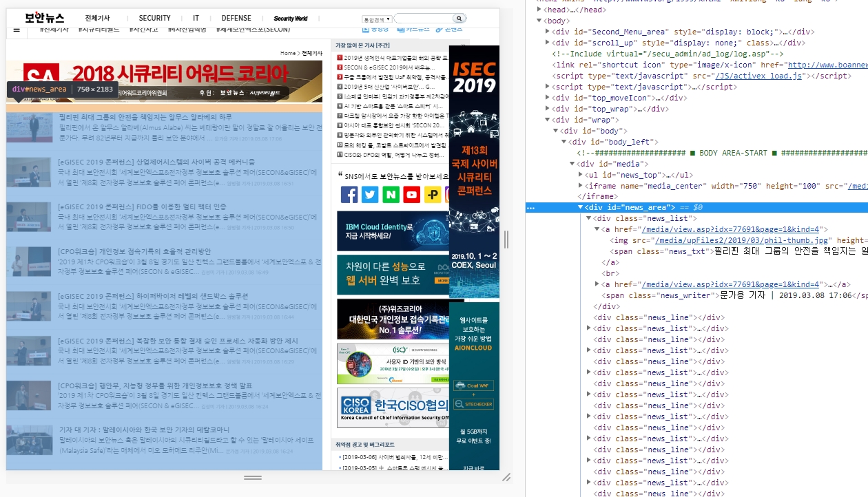Click the SITECHECKER button in AIONCLOUD ad
Screen dimensions: 868x497
point(474,405)
